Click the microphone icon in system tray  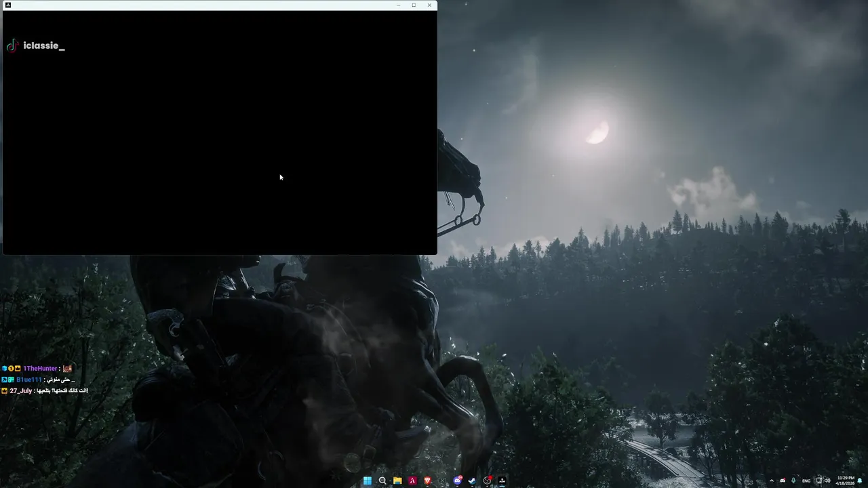[793, 481]
